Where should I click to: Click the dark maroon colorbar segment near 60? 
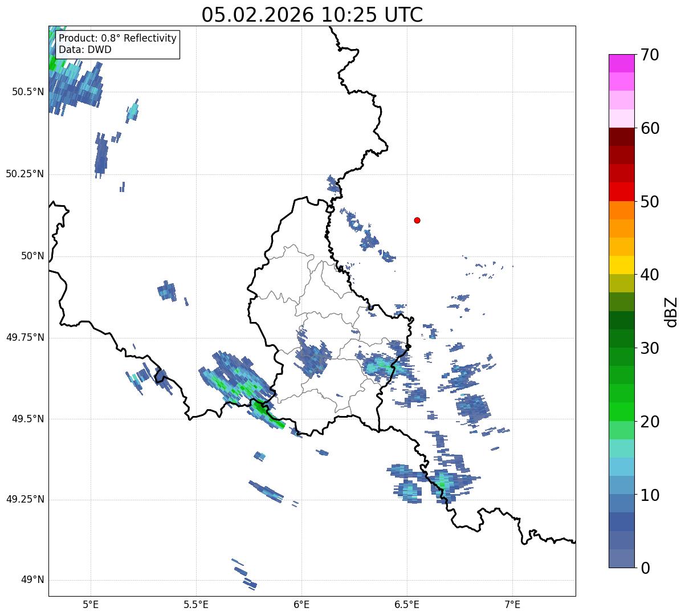(622, 137)
